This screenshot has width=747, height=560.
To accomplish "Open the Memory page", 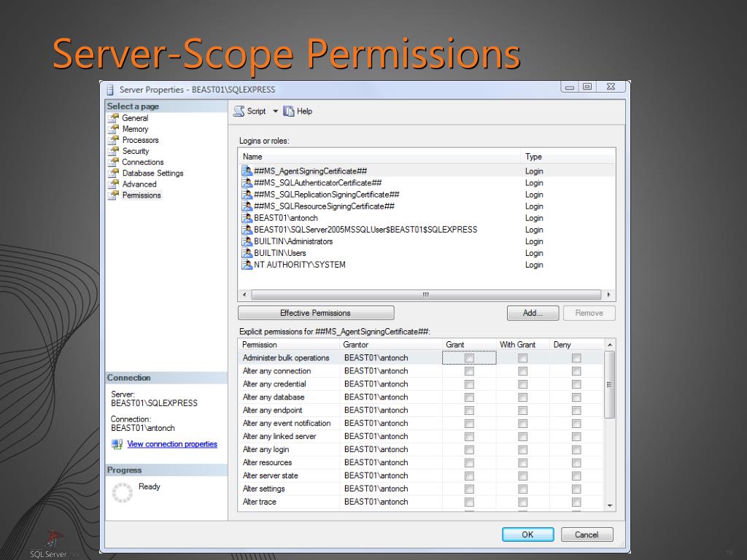I will (135, 129).
